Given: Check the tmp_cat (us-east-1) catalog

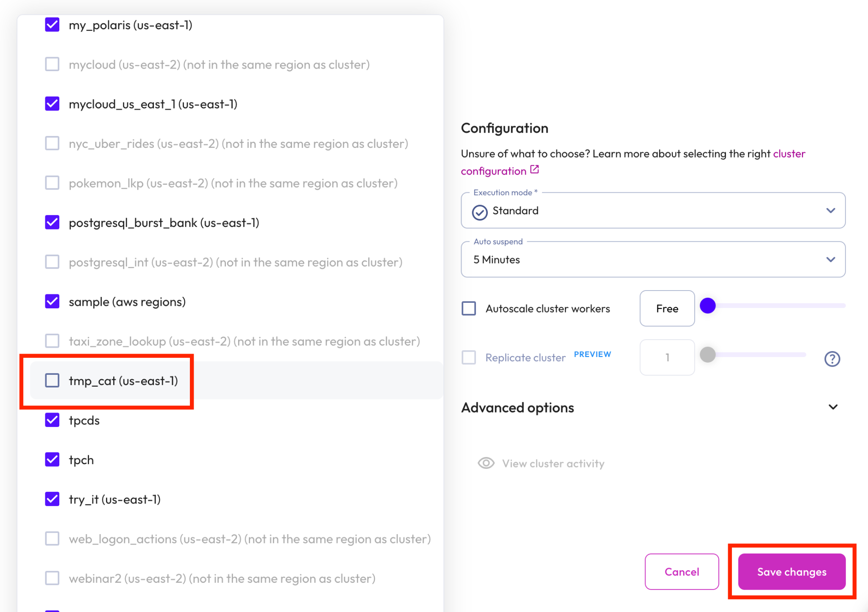Looking at the screenshot, I should pyautogui.click(x=53, y=380).
